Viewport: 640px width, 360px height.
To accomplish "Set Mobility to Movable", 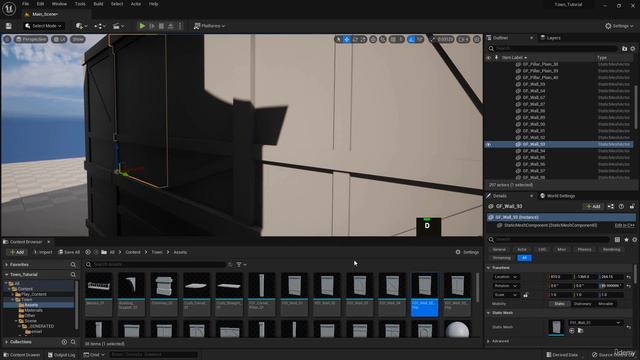I will click(605, 304).
